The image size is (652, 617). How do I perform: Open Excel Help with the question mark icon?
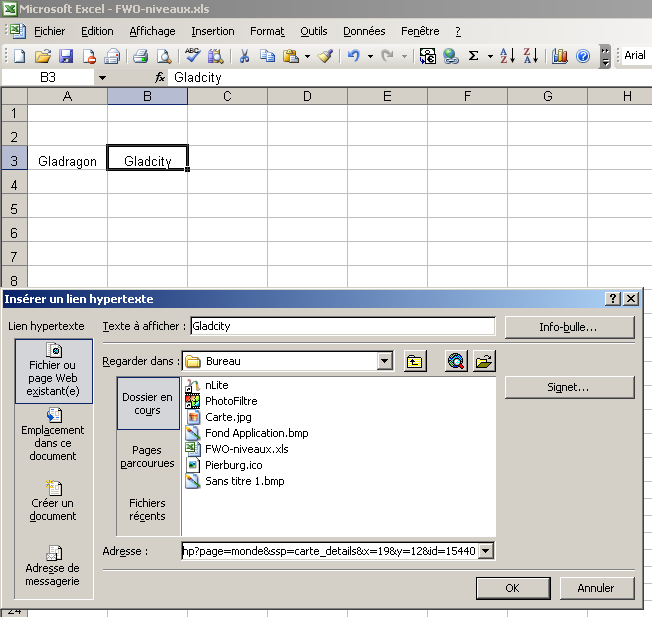click(x=583, y=56)
